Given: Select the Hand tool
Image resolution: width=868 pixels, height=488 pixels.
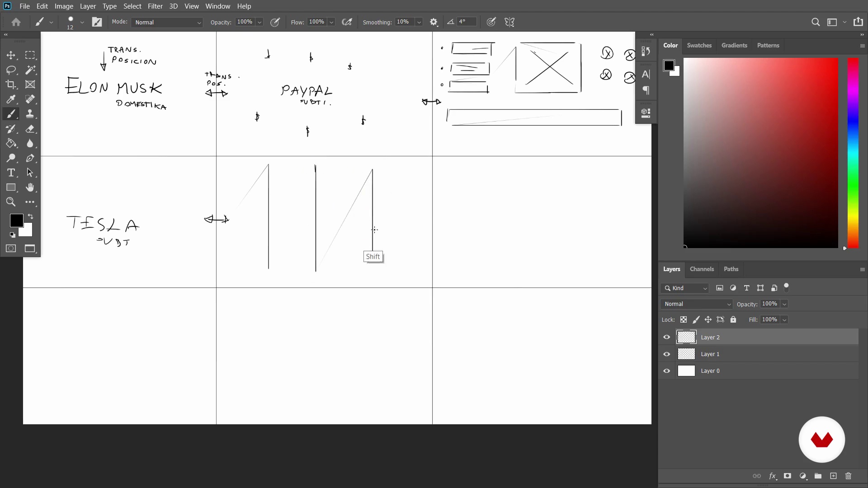Looking at the screenshot, I should pyautogui.click(x=30, y=188).
